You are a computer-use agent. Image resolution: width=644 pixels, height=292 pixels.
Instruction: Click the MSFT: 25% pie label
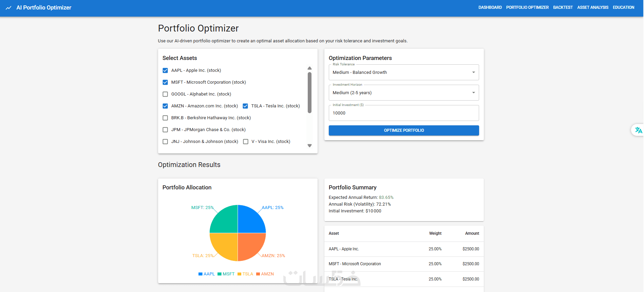pyautogui.click(x=203, y=208)
